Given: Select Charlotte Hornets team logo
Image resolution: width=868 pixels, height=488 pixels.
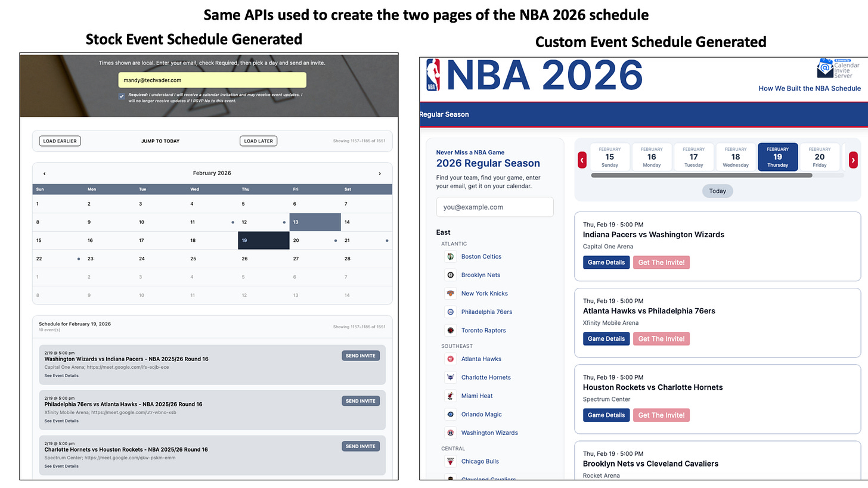Looking at the screenshot, I should [451, 378].
